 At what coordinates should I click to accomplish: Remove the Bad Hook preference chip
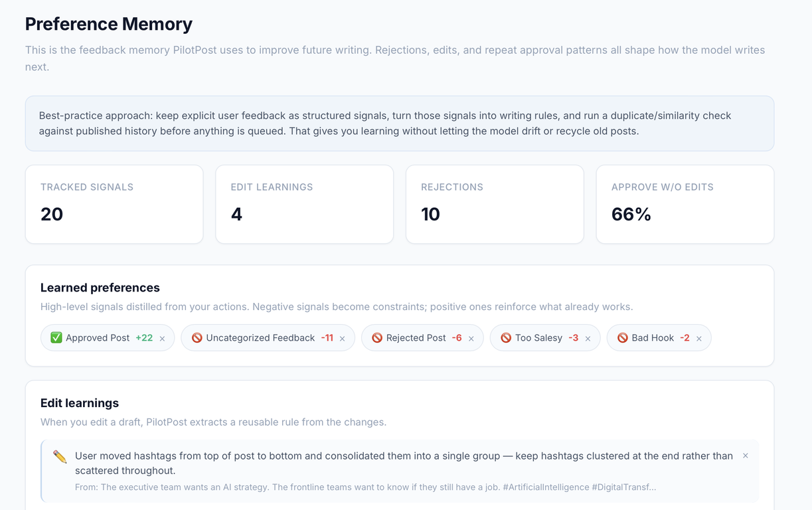click(699, 339)
